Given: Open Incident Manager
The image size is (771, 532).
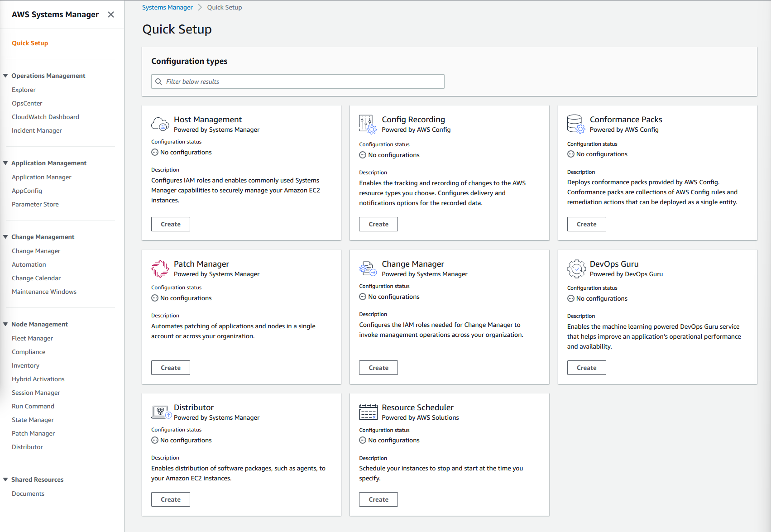Looking at the screenshot, I should (x=37, y=130).
